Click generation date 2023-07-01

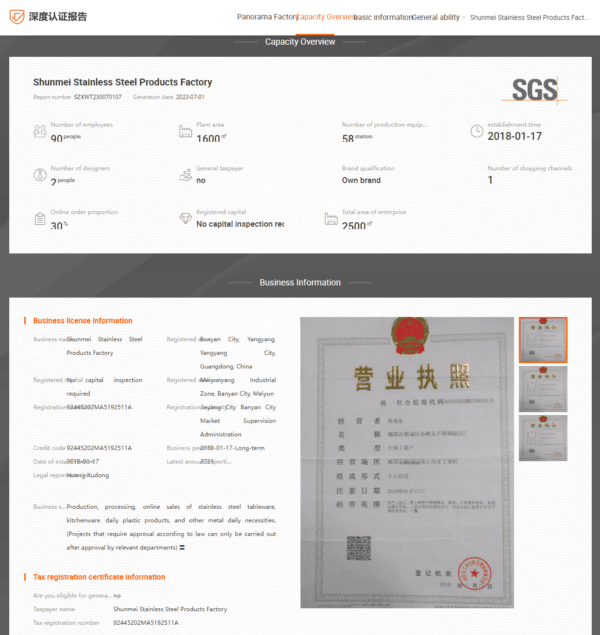pos(190,97)
